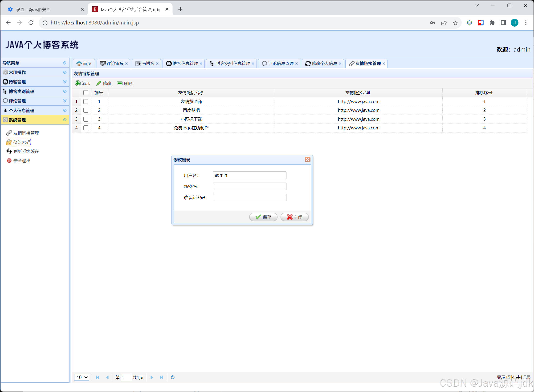Click the 刷新系统缓存 lightning icon
The image size is (534, 392).
[9, 151]
